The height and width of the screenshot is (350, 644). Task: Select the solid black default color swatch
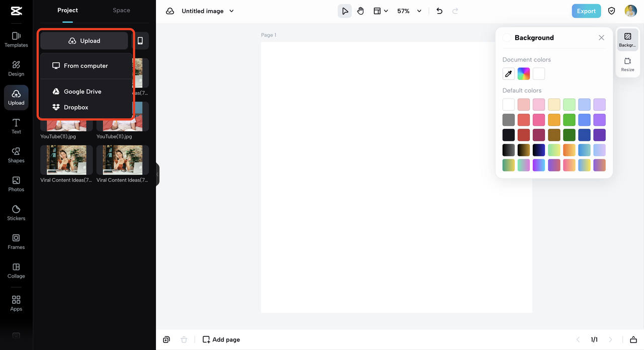(x=509, y=135)
